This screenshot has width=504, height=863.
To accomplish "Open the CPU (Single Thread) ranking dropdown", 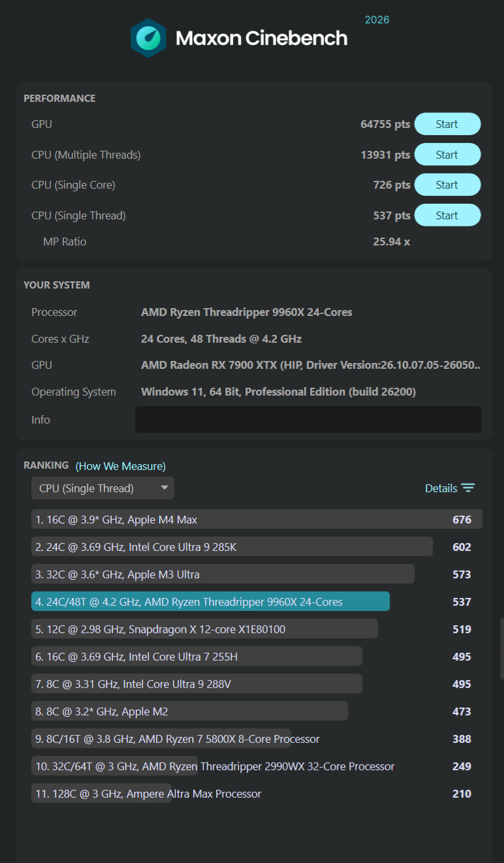I will (102, 488).
